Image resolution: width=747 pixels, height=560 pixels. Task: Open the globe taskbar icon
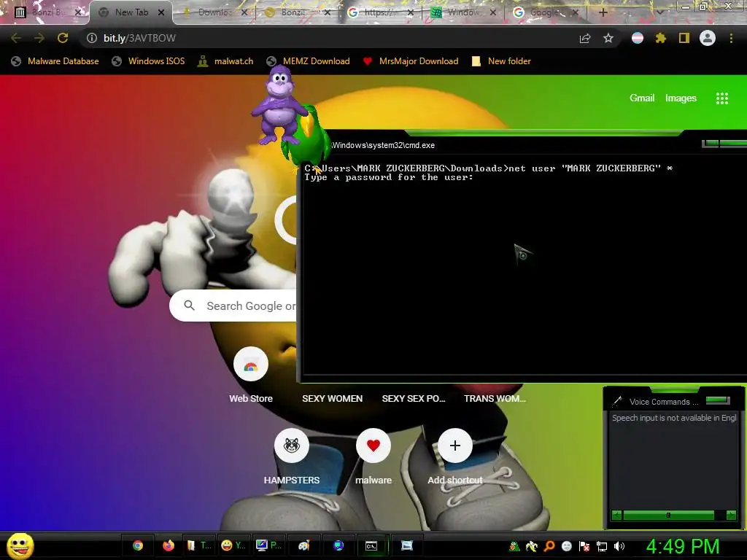tap(338, 545)
